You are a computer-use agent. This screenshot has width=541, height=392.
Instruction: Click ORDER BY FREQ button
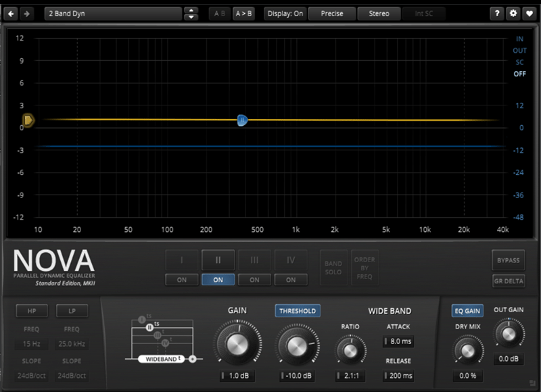[364, 268]
